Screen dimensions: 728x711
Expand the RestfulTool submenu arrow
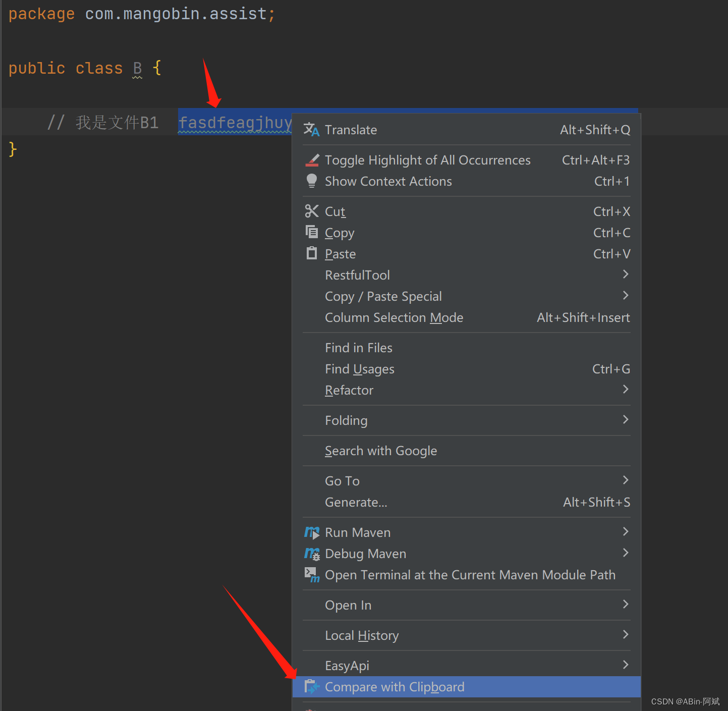[x=626, y=274]
